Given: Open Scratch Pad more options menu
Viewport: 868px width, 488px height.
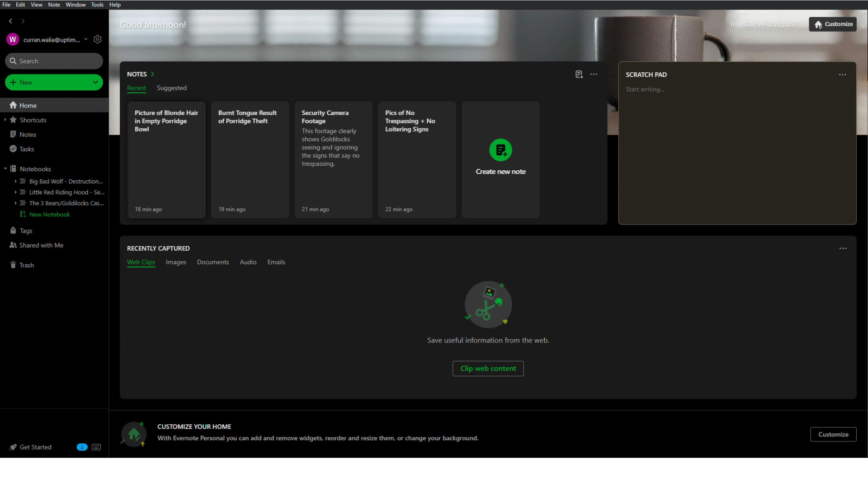Looking at the screenshot, I should (842, 75).
